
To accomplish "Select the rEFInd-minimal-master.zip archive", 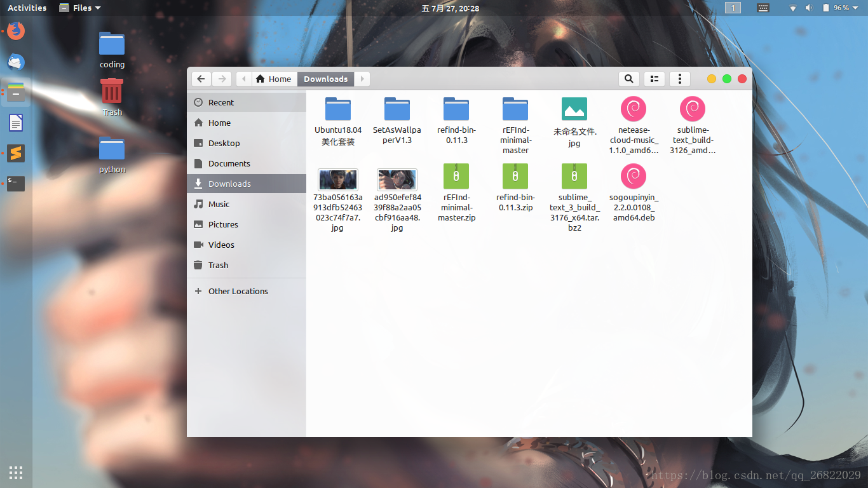I will pyautogui.click(x=456, y=193).
